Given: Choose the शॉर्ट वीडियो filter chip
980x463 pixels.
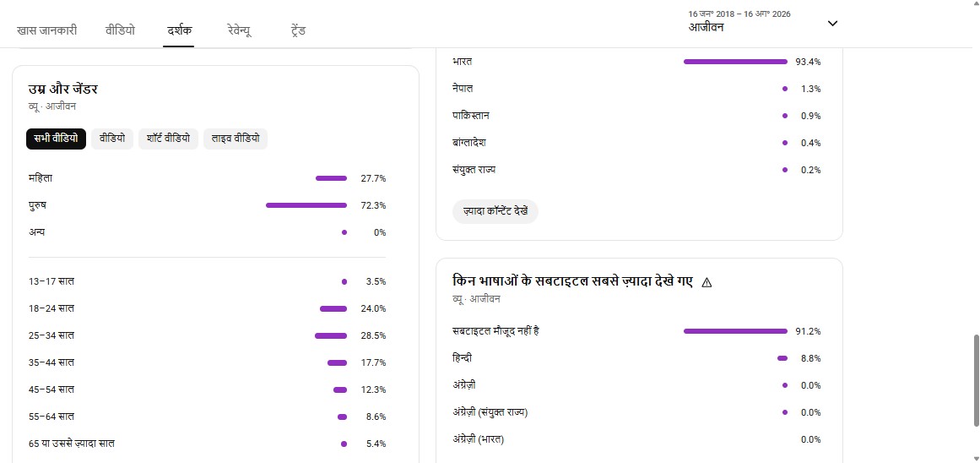Looking at the screenshot, I should [168, 139].
